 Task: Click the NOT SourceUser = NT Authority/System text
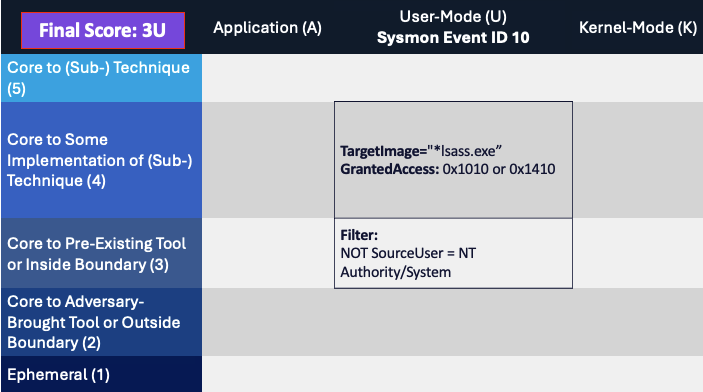click(x=408, y=262)
